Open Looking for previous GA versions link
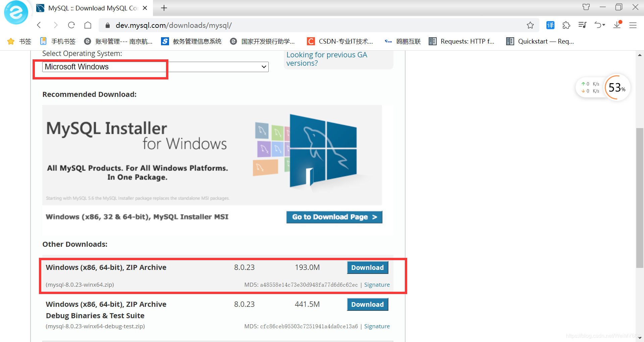The width and height of the screenshot is (644, 342). (x=327, y=59)
